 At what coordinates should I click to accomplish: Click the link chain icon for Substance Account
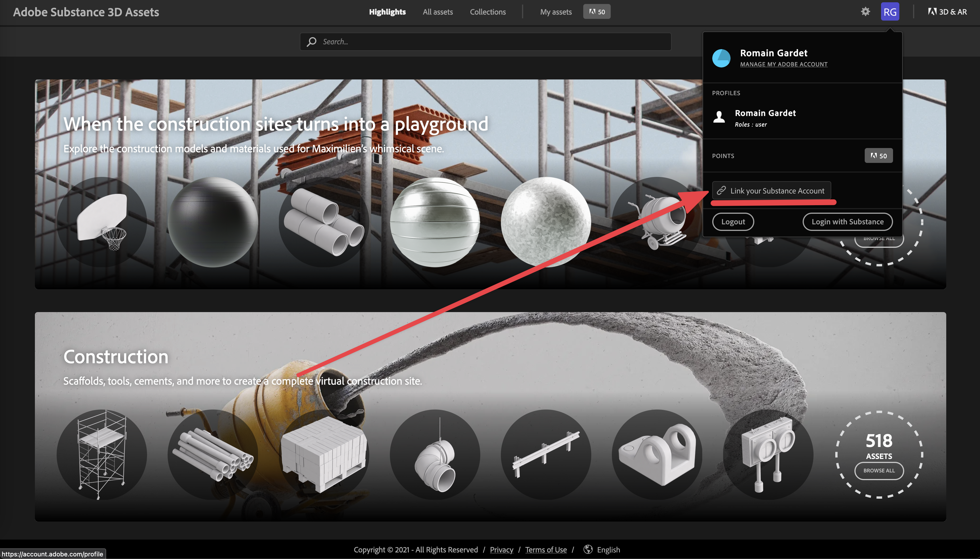pos(721,190)
